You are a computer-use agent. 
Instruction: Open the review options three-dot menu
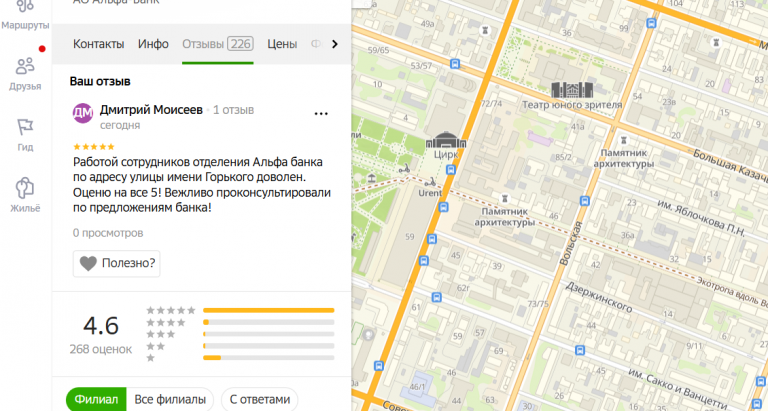pyautogui.click(x=321, y=114)
